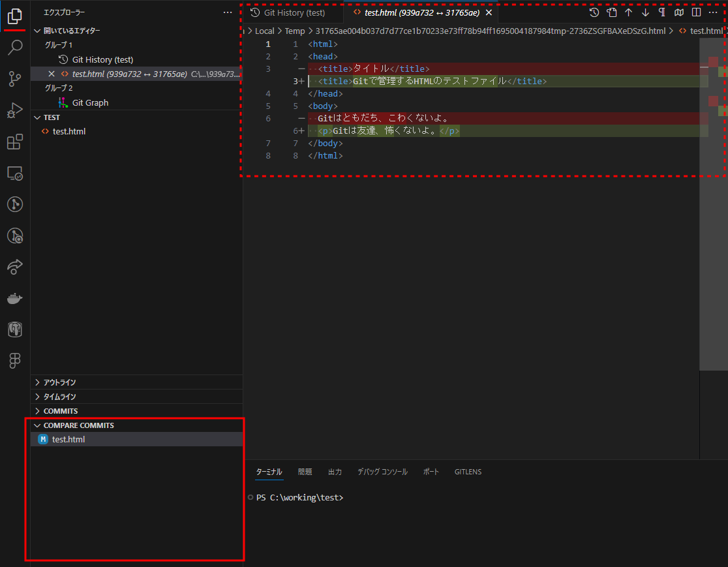The width and height of the screenshot is (728, 567).
Task: Click the <html> opening tag line
Action: 323,44
